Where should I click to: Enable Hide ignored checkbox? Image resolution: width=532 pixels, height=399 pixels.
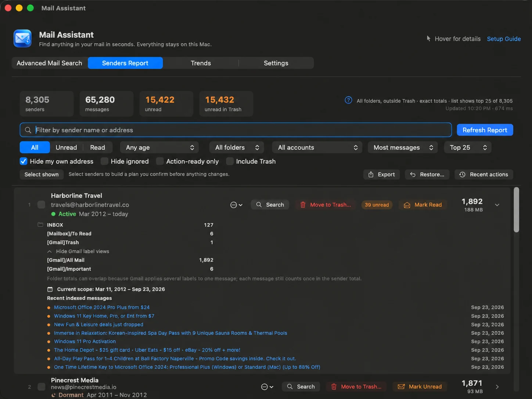pos(104,161)
